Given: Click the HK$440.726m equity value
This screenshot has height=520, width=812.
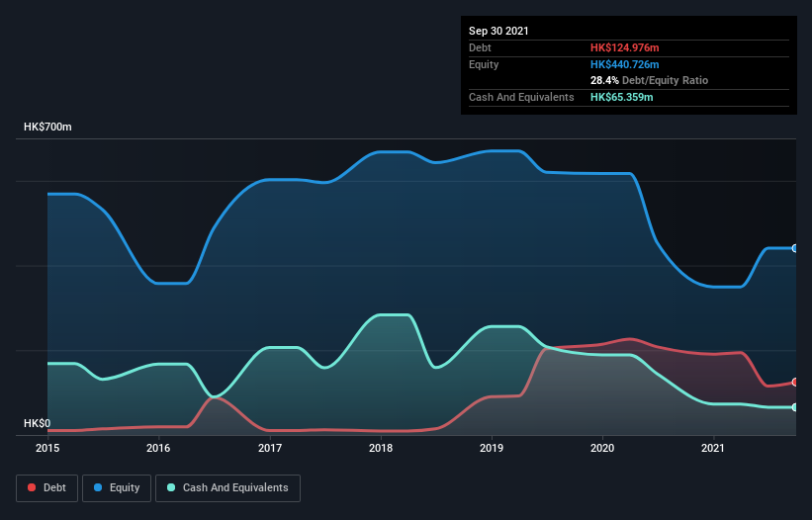Looking at the screenshot, I should pos(624,64).
